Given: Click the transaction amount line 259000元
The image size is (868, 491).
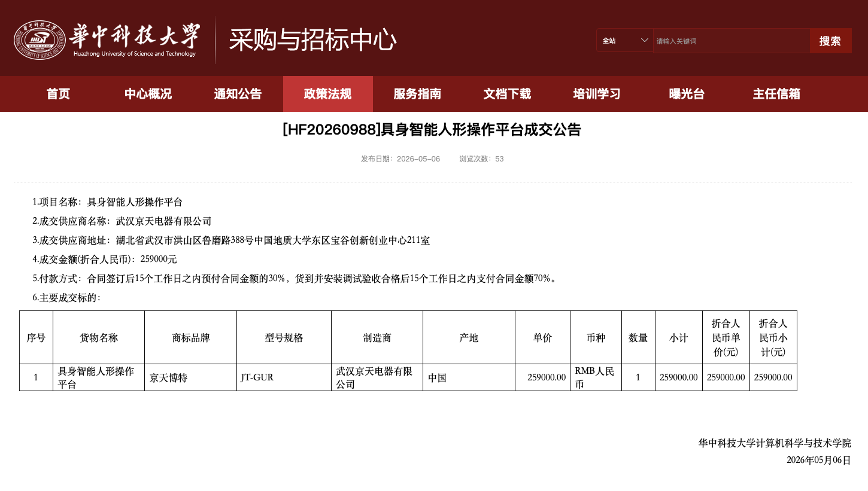Looking at the screenshot, I should point(105,260).
